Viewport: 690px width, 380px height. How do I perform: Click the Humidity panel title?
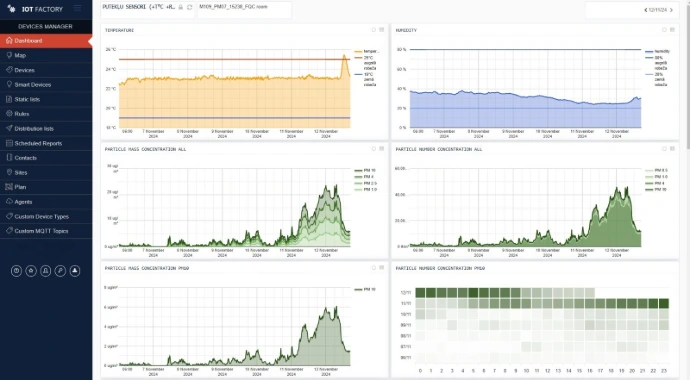pyautogui.click(x=406, y=30)
